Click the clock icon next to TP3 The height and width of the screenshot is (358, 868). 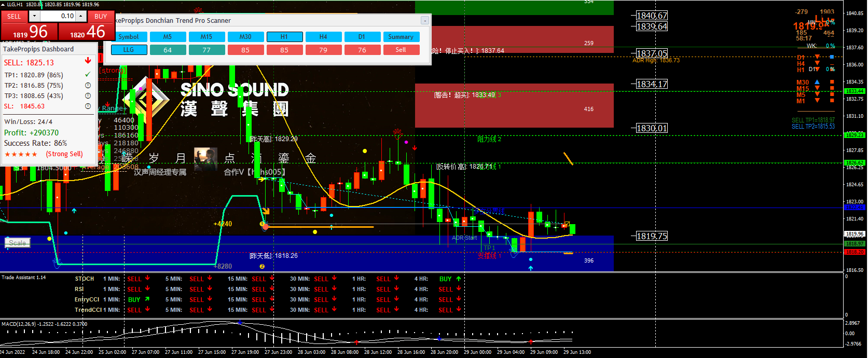[88, 95]
